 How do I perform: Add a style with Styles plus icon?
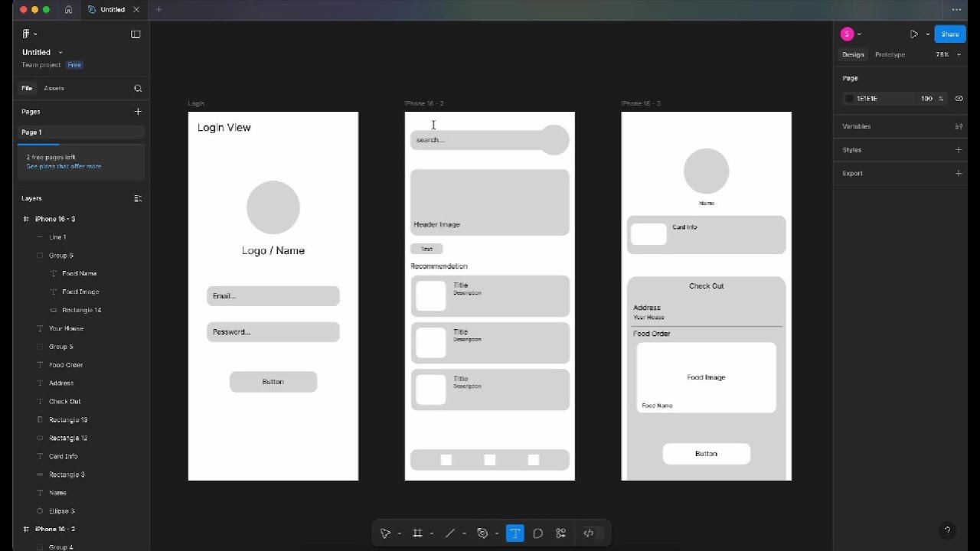[959, 150]
